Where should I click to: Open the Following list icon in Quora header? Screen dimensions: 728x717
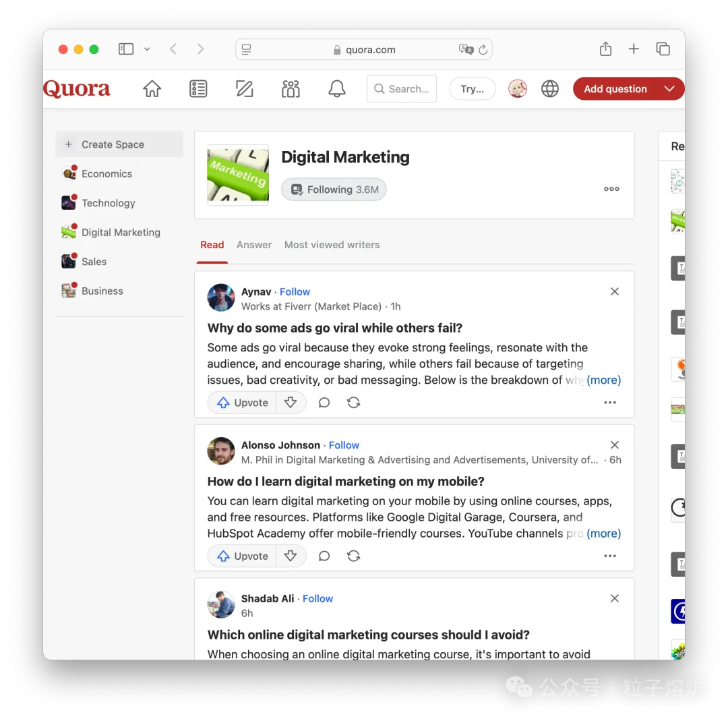click(198, 89)
